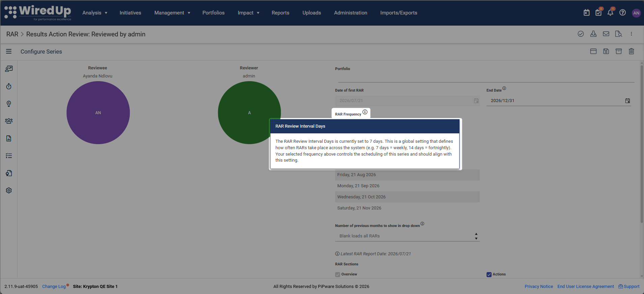The height and width of the screenshot is (294, 644).
Task: Open the settings gear sidebar icon
Action: (9, 190)
